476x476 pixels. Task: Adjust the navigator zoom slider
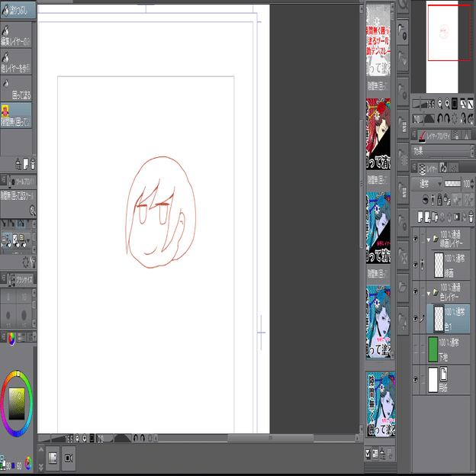tap(424, 104)
